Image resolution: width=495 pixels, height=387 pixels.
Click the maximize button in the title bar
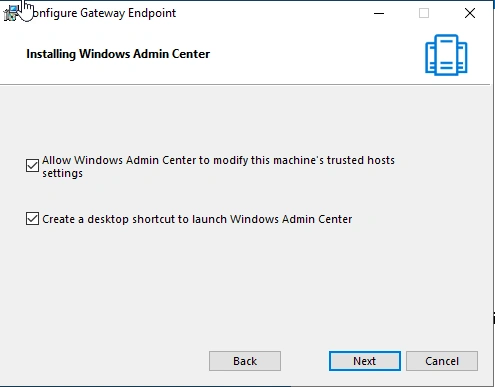(424, 13)
